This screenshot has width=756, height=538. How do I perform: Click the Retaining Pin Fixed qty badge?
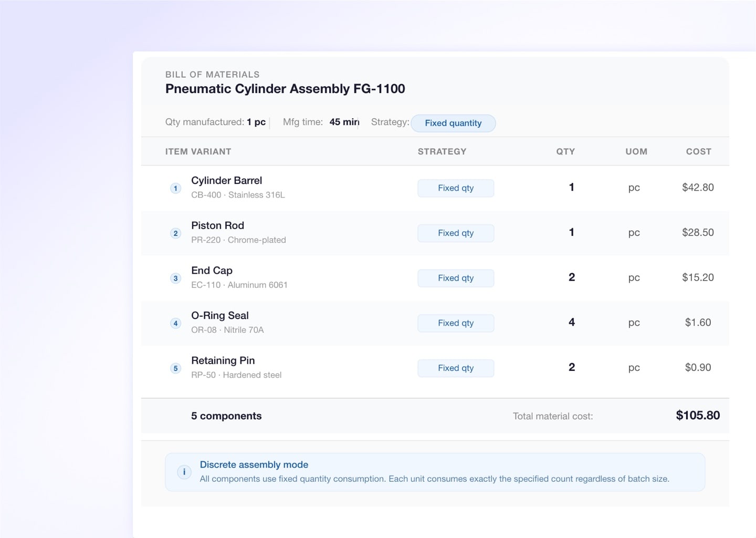[456, 368]
